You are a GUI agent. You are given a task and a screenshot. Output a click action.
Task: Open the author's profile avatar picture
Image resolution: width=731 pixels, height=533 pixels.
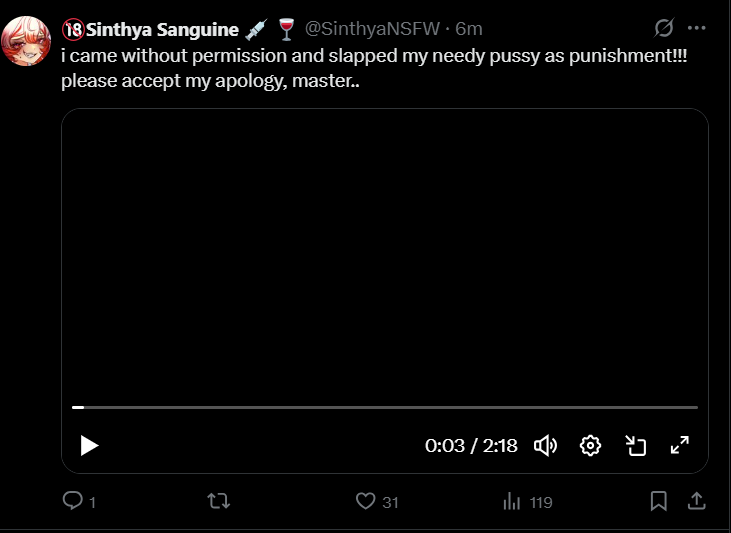[x=27, y=41]
